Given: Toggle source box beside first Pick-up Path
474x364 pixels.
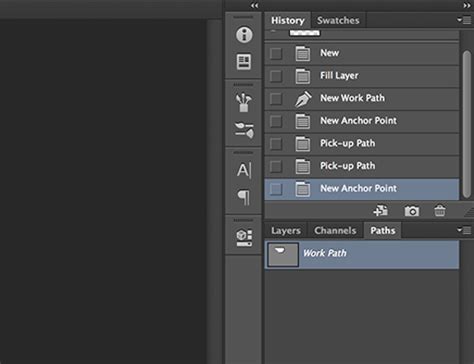Looking at the screenshot, I should tap(276, 144).
